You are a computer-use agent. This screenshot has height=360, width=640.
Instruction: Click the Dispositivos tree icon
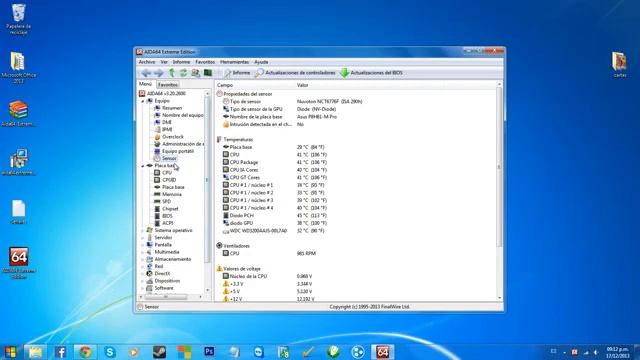pos(150,281)
